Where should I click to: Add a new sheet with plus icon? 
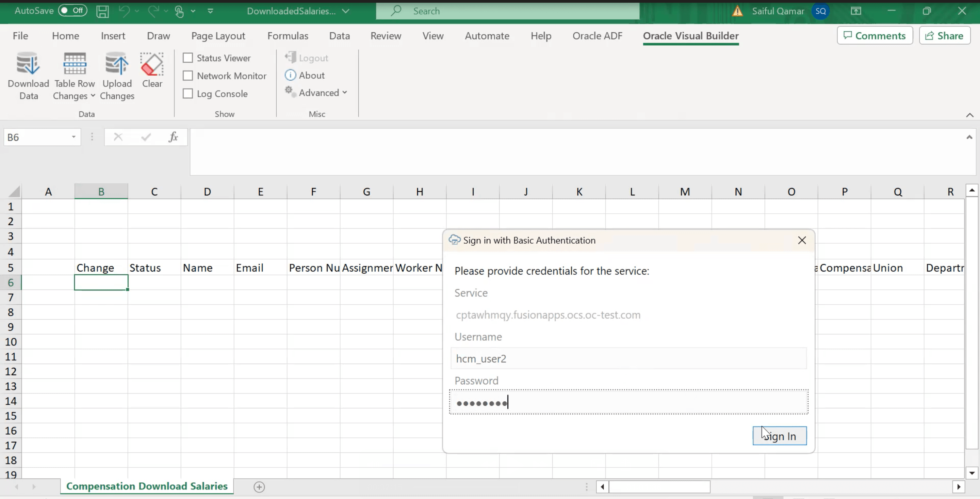pos(259,487)
